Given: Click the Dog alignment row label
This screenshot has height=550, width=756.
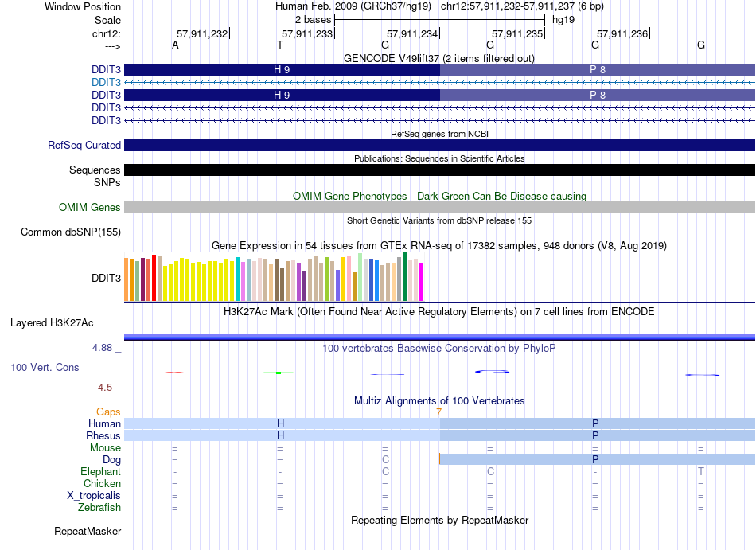Looking at the screenshot, I should pos(112,460).
